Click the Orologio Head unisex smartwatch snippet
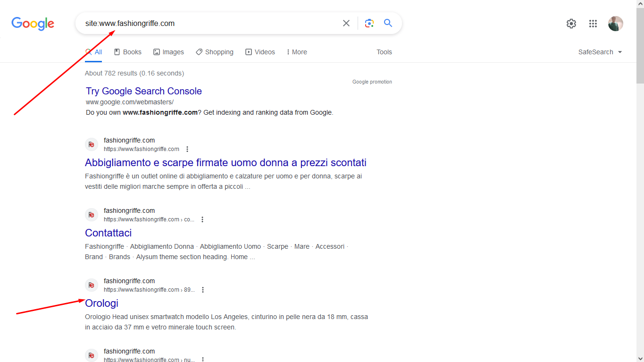This screenshot has height=362, width=644. [x=226, y=322]
